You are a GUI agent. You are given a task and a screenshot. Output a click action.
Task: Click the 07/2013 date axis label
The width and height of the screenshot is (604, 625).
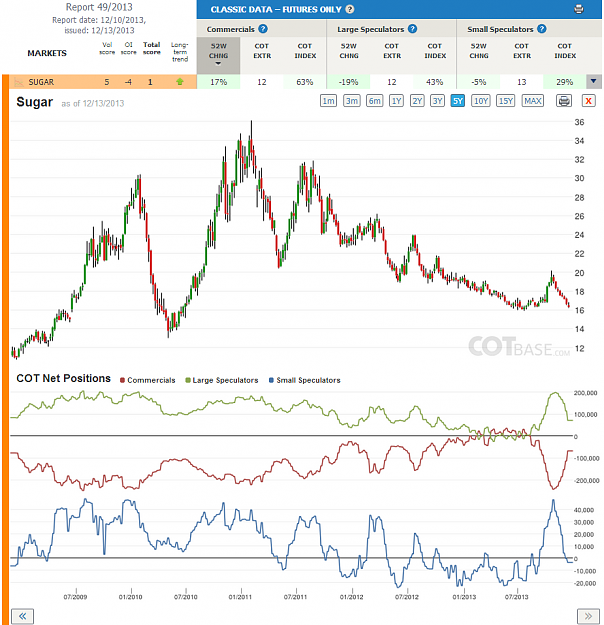coord(516,597)
